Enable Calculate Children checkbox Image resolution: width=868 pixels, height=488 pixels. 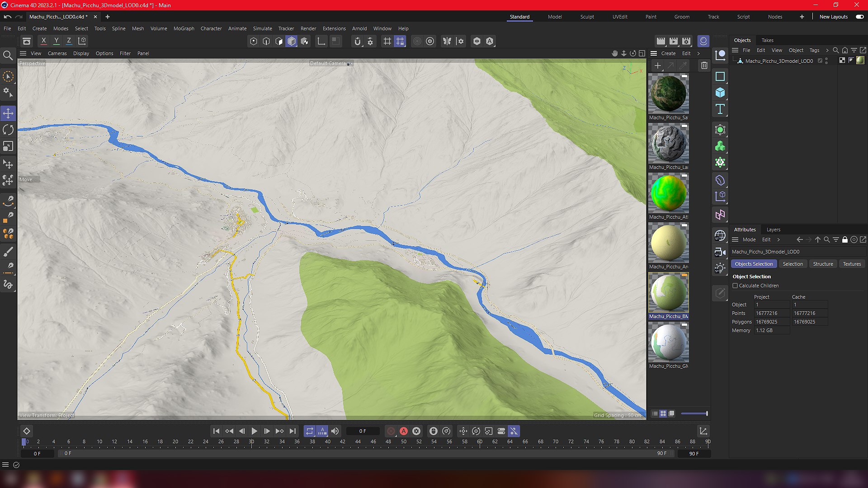click(x=735, y=286)
